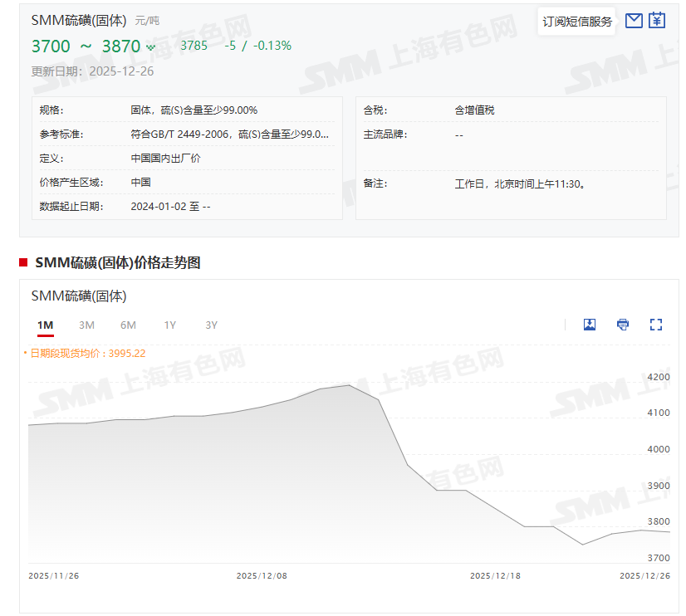Show the 6M price history

pos(128,325)
